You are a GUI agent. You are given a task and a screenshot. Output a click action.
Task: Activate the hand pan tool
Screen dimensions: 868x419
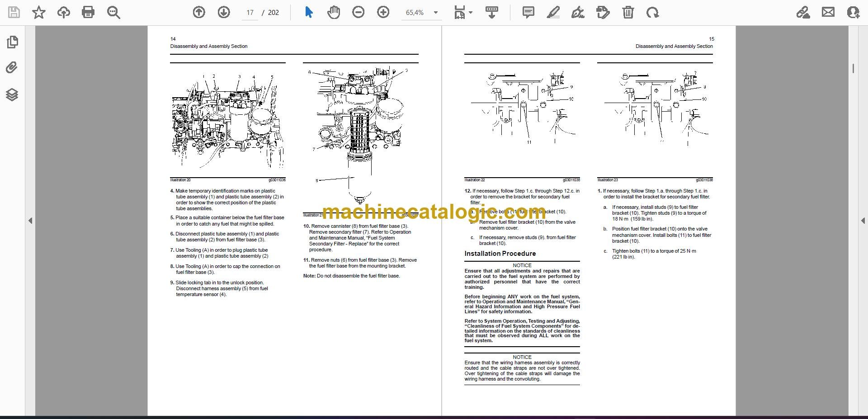click(334, 12)
